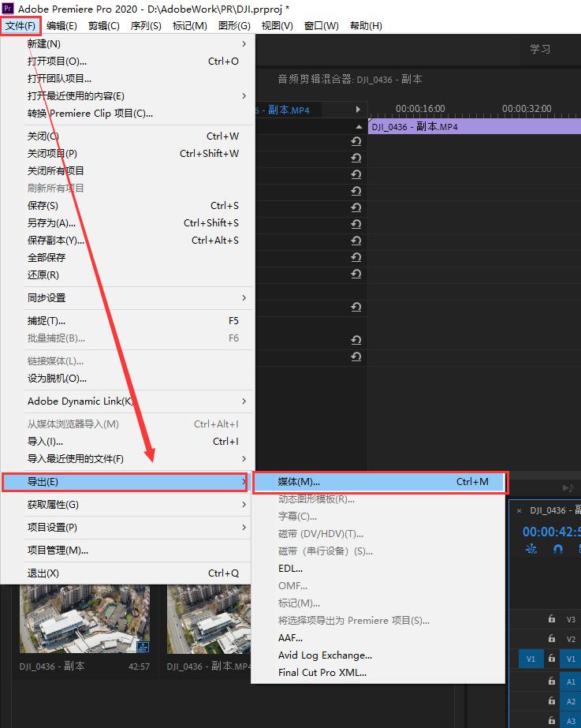This screenshot has height=728, width=581.
Task: Open the 帮助(H) menu
Action: coord(366,26)
